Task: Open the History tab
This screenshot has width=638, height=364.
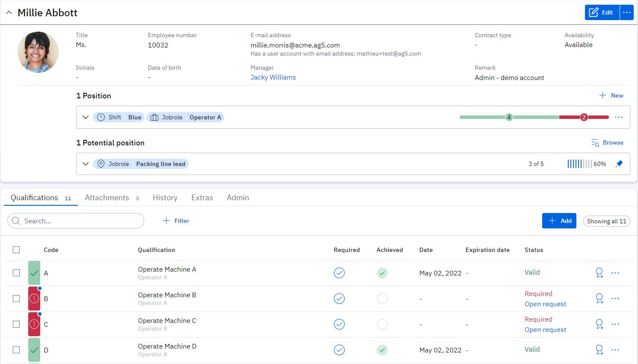Action: pos(165,198)
